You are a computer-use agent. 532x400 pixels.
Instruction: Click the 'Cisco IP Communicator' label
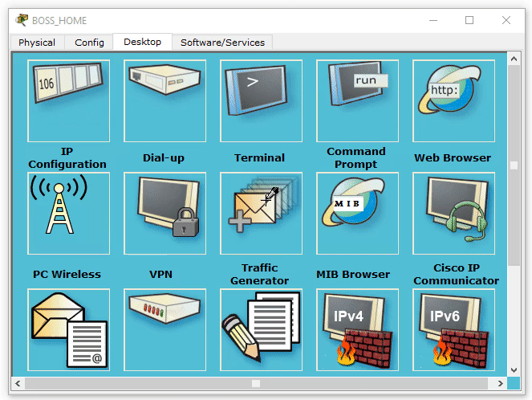point(456,275)
